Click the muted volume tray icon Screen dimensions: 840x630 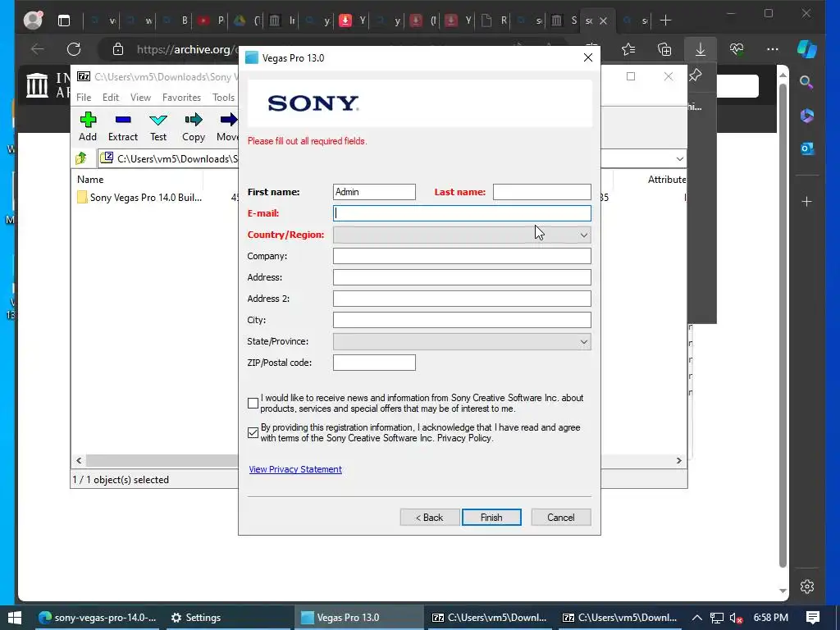coord(736,618)
